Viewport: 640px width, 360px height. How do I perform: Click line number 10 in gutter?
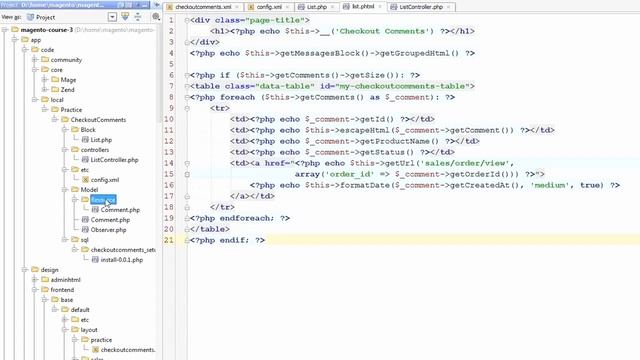tap(169, 119)
